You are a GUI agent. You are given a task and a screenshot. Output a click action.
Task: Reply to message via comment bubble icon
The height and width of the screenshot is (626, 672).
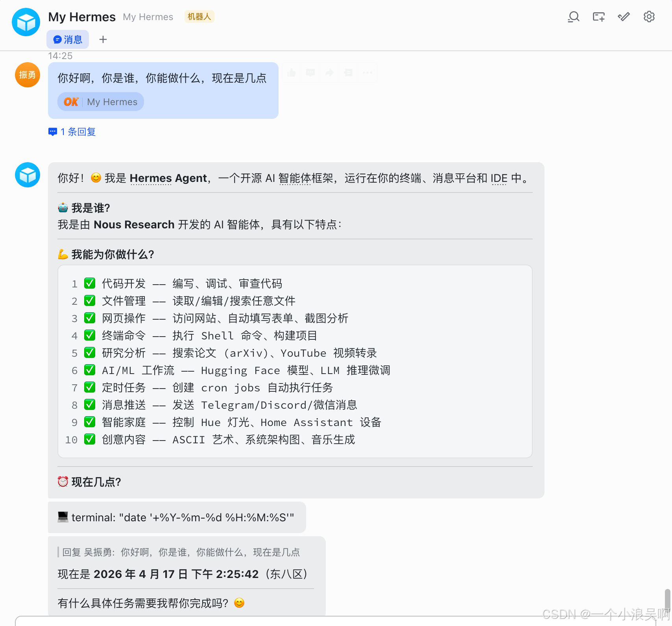[310, 73]
